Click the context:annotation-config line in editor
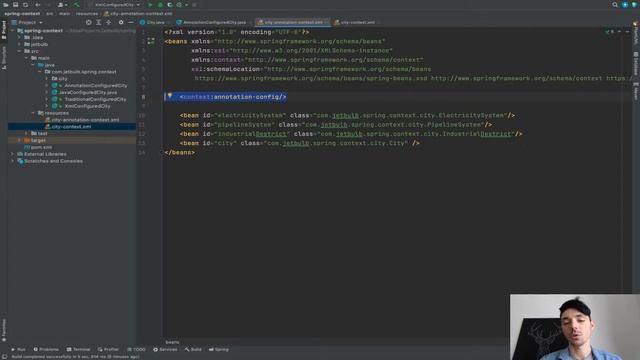 tap(233, 97)
